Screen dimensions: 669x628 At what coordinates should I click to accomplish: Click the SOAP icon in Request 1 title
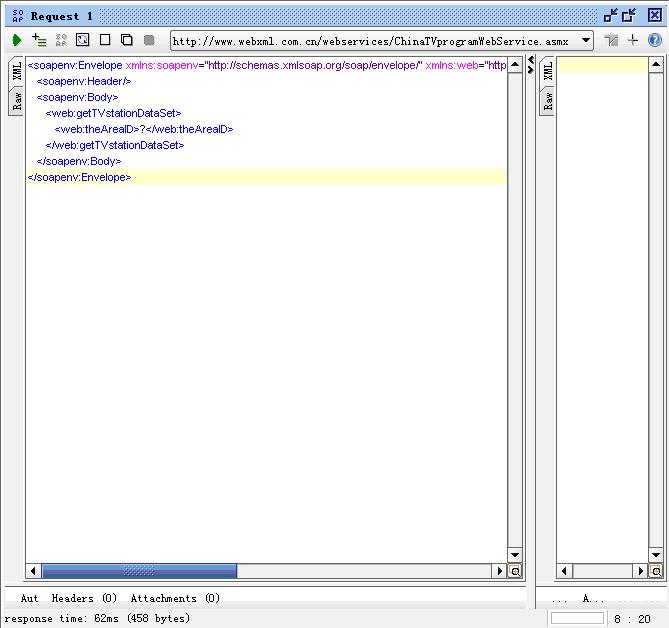[x=17, y=16]
